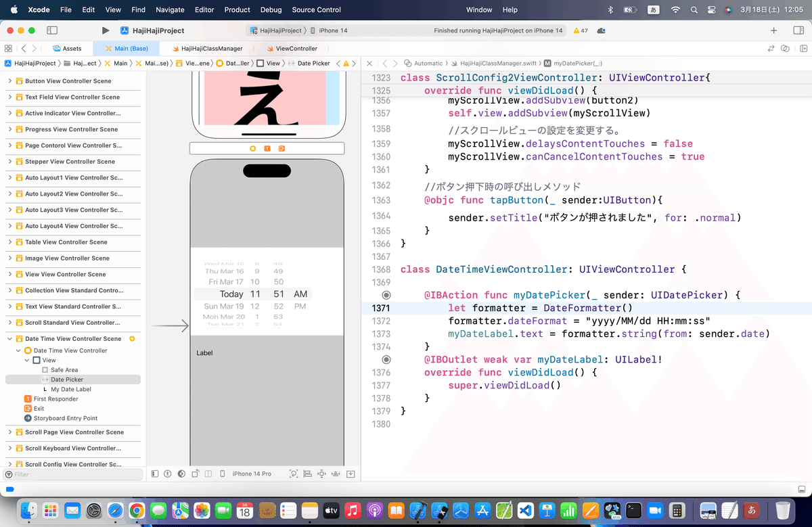The width and height of the screenshot is (812, 527).
Task: Collapse the Date Time View Controller Scene
Action: [x=10, y=339]
